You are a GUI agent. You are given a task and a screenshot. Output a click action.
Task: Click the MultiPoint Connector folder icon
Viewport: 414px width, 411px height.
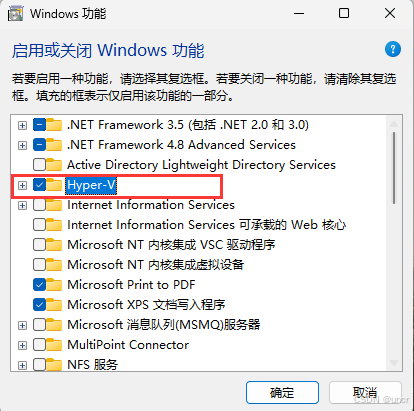[x=54, y=345]
